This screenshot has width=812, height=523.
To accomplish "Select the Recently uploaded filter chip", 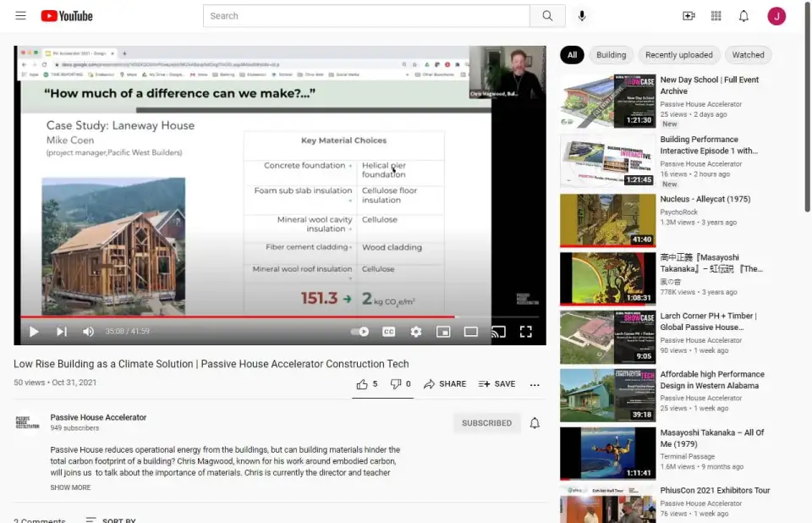I will click(x=678, y=55).
